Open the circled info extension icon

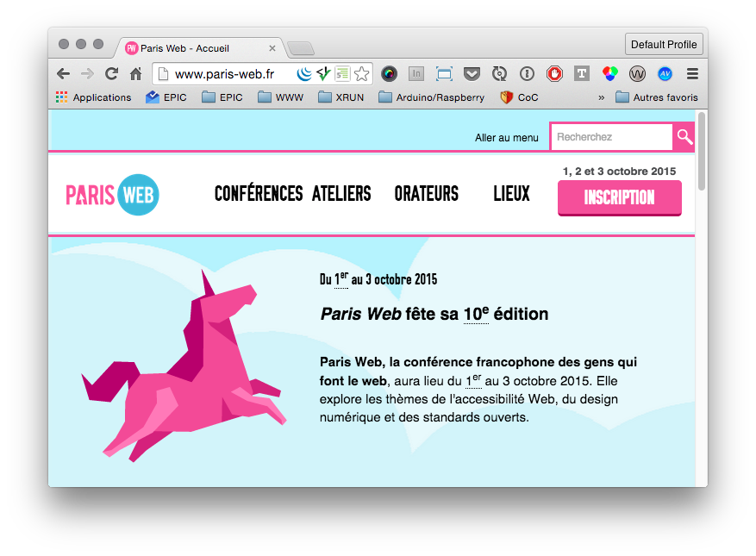coord(527,74)
